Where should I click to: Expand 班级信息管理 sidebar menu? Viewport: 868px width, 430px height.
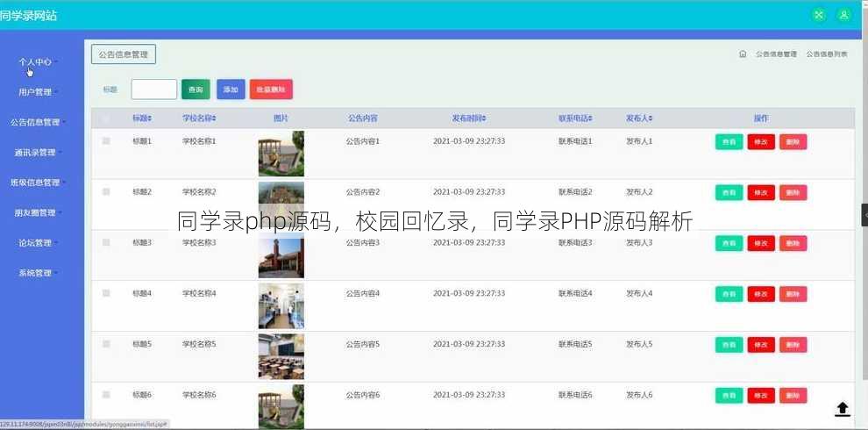point(38,183)
